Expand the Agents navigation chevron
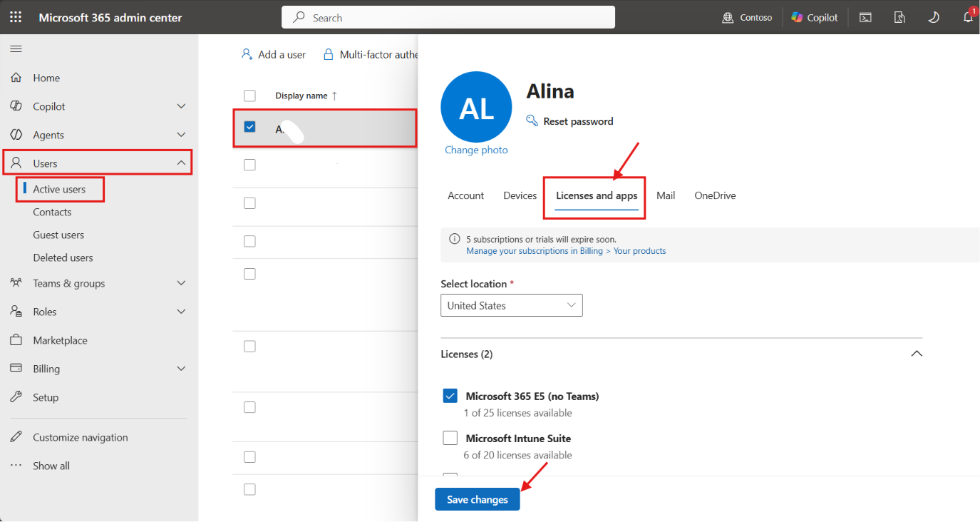 point(181,135)
